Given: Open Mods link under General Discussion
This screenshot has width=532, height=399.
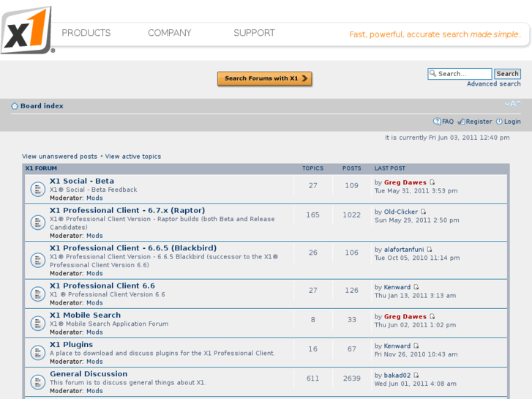Looking at the screenshot, I should [x=94, y=391].
